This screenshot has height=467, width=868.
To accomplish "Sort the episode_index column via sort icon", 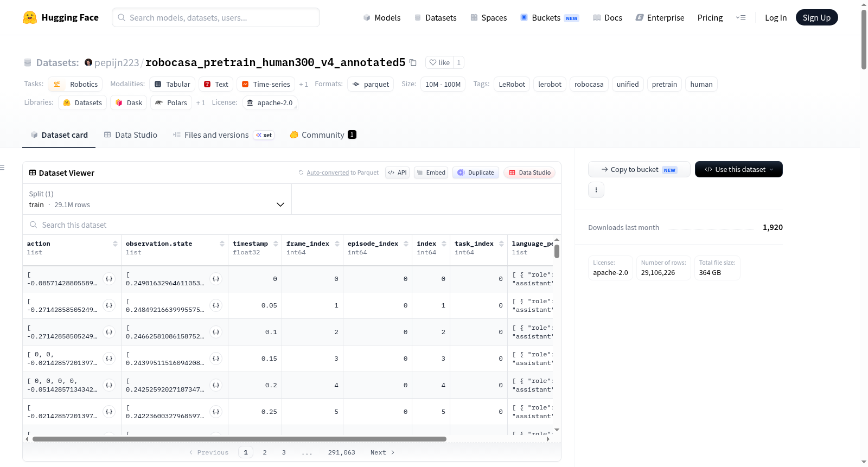I will click(x=406, y=244).
